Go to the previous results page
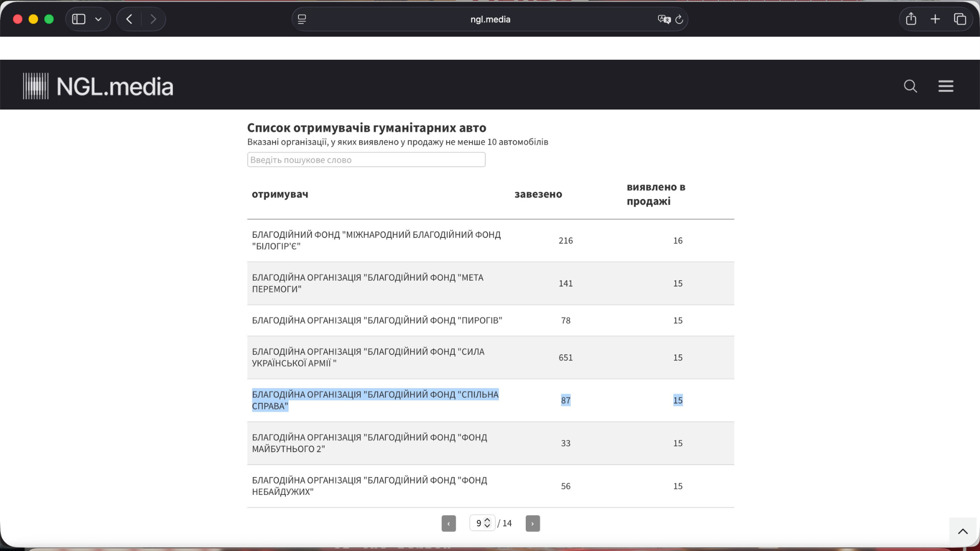This screenshot has height=551, width=980. tap(449, 523)
